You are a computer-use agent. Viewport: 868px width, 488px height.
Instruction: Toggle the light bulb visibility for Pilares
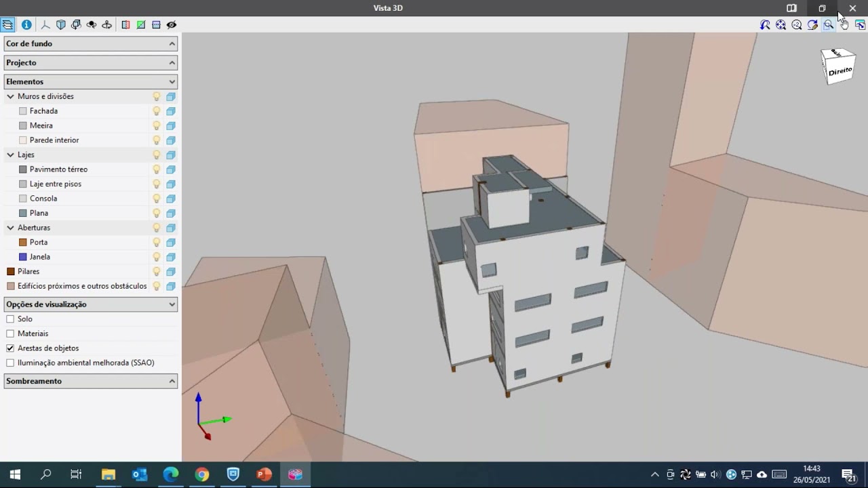pyautogui.click(x=157, y=271)
